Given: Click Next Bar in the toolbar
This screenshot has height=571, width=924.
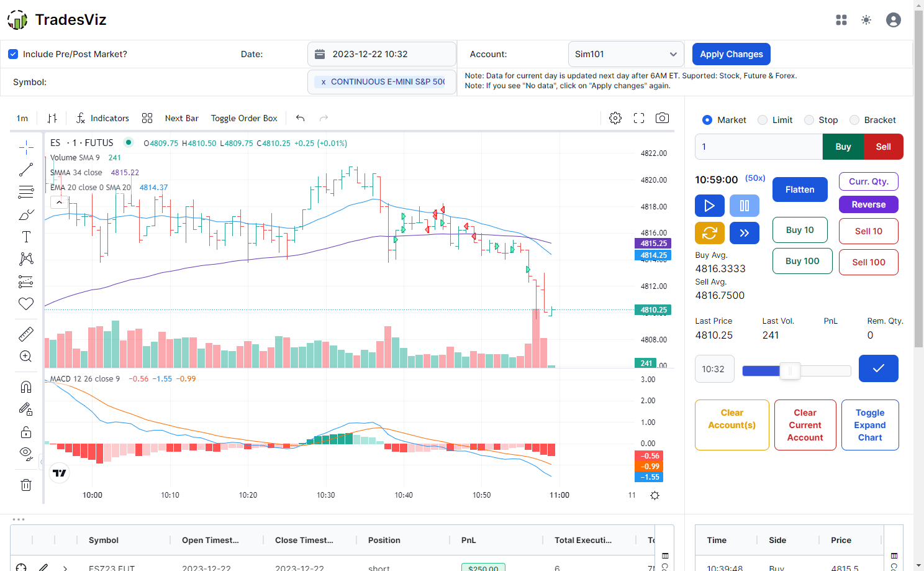Looking at the screenshot, I should pyautogui.click(x=181, y=117).
